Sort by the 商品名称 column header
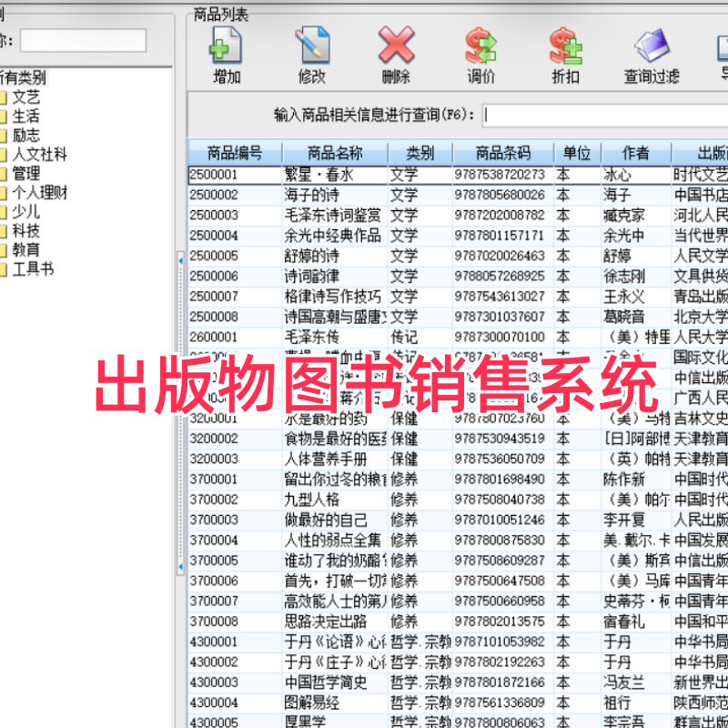Image resolution: width=728 pixels, height=728 pixels. pyautogui.click(x=335, y=153)
